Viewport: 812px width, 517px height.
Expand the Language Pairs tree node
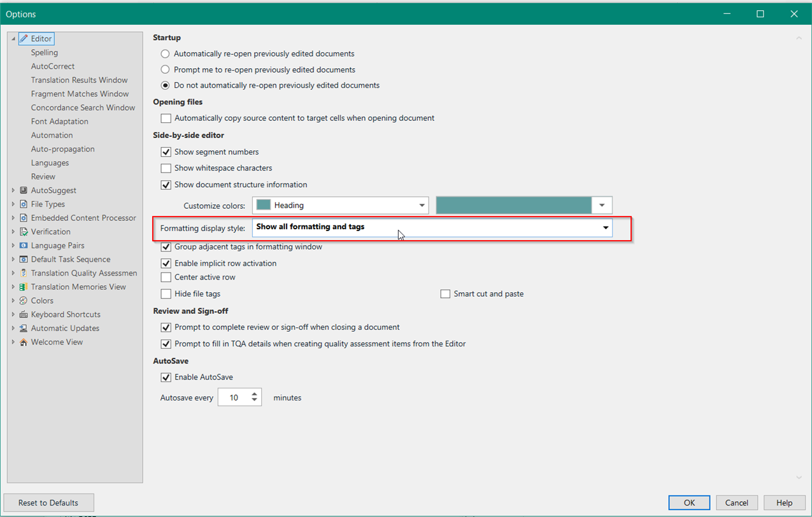tap(13, 246)
